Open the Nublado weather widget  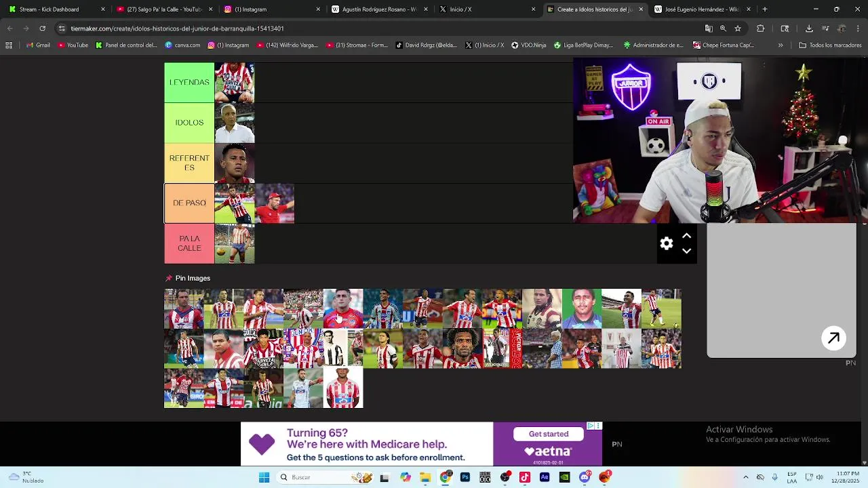[x=26, y=477]
